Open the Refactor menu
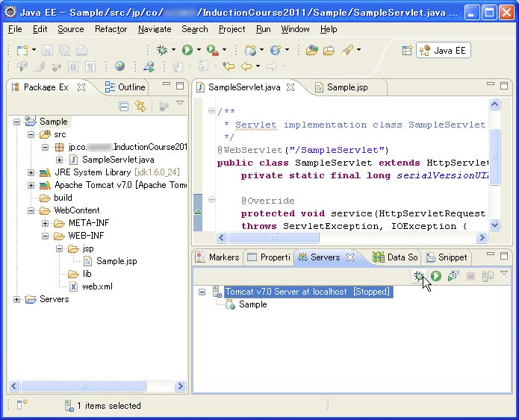519x420 pixels. pyautogui.click(x=111, y=29)
